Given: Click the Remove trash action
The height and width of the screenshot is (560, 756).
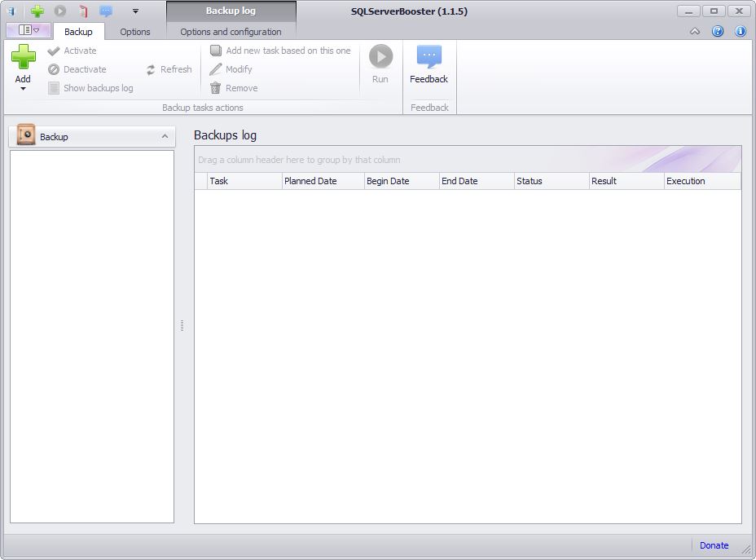Looking at the screenshot, I should click(234, 88).
